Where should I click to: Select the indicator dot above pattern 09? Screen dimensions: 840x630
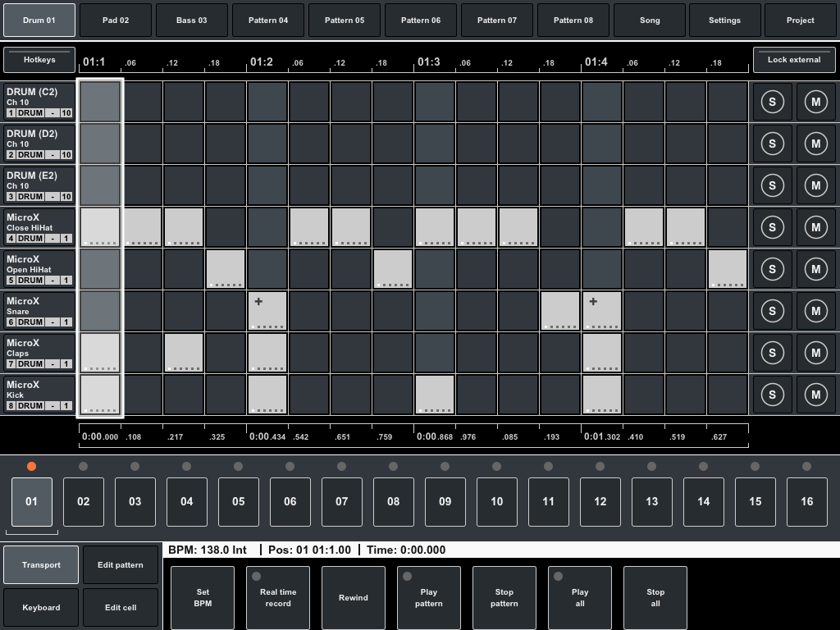[445, 465]
